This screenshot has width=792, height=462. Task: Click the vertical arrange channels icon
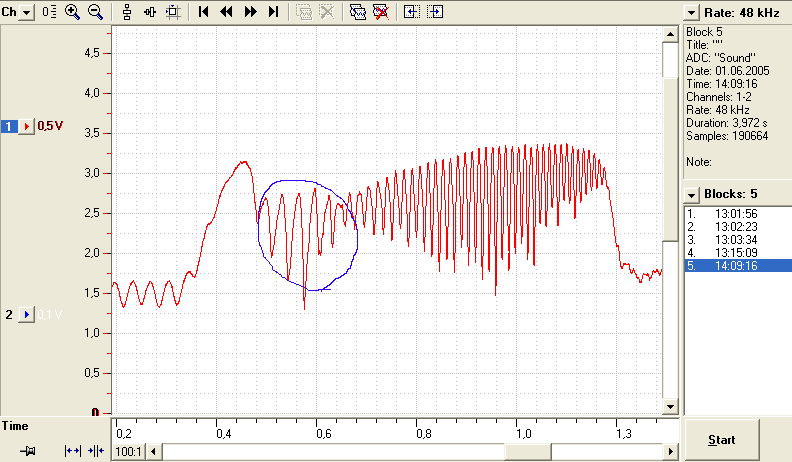[127, 12]
